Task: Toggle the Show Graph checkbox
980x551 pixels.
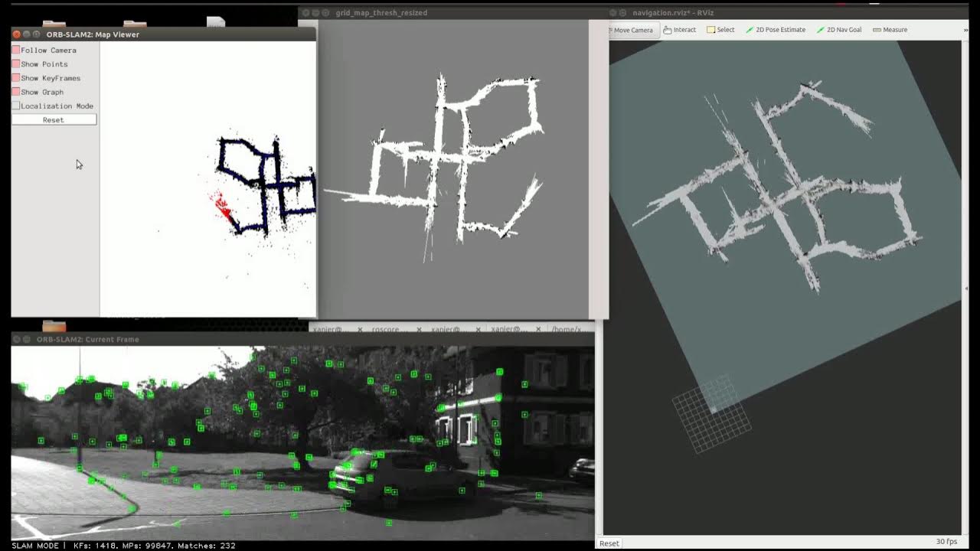Action: coord(16,92)
